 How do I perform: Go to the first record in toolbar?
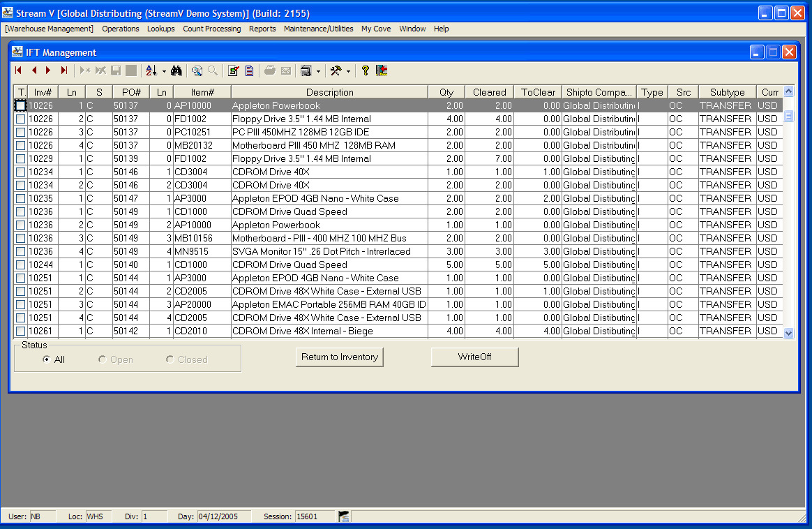19,70
